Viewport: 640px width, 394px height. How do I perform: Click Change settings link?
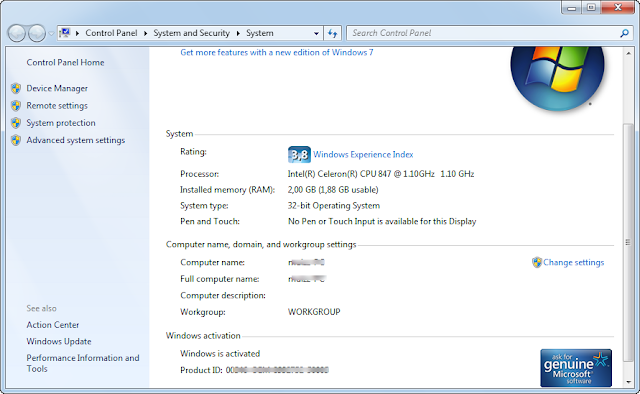tap(573, 263)
